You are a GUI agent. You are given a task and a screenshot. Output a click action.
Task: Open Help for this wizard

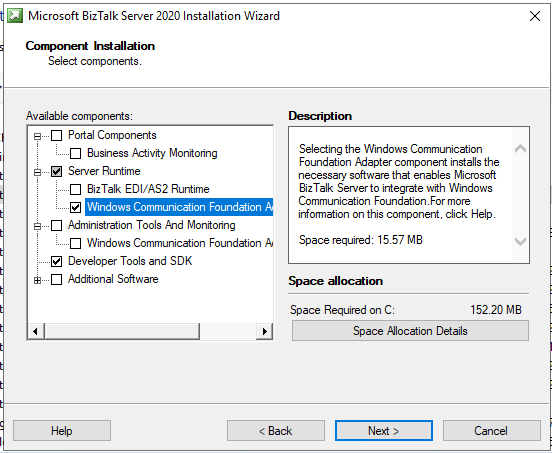[x=62, y=430]
